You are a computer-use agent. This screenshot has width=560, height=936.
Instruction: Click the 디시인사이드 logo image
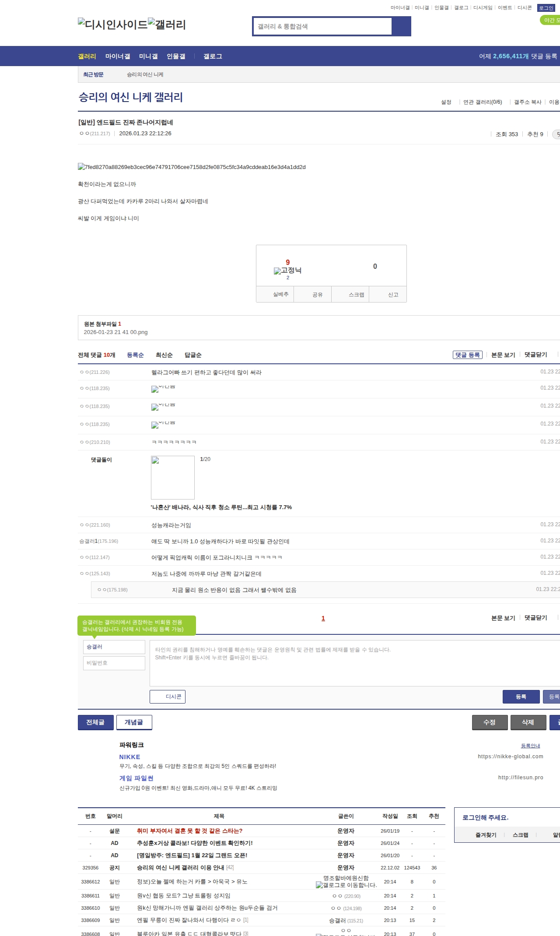112,24
